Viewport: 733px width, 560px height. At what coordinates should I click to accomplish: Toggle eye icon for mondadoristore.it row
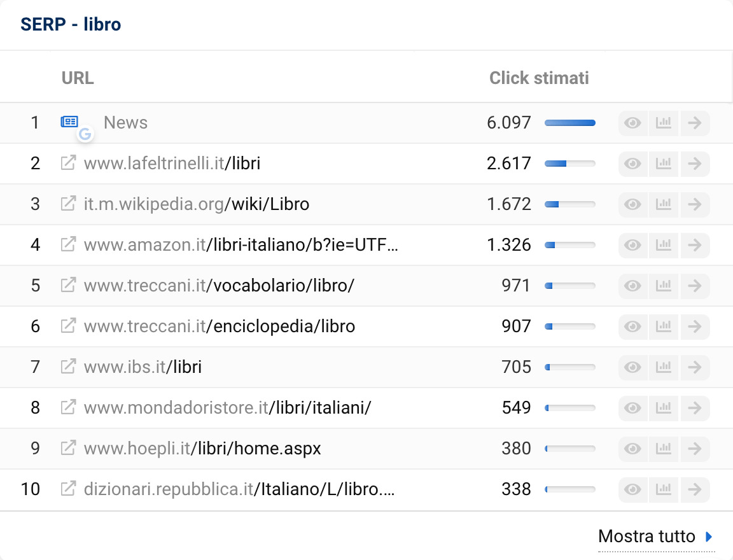(x=632, y=408)
